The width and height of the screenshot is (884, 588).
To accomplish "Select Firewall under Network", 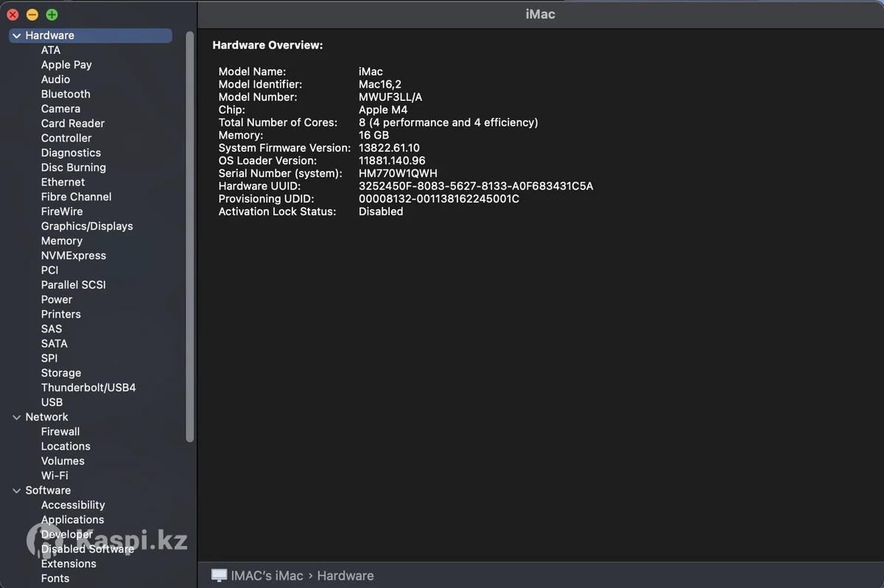I will tap(60, 432).
